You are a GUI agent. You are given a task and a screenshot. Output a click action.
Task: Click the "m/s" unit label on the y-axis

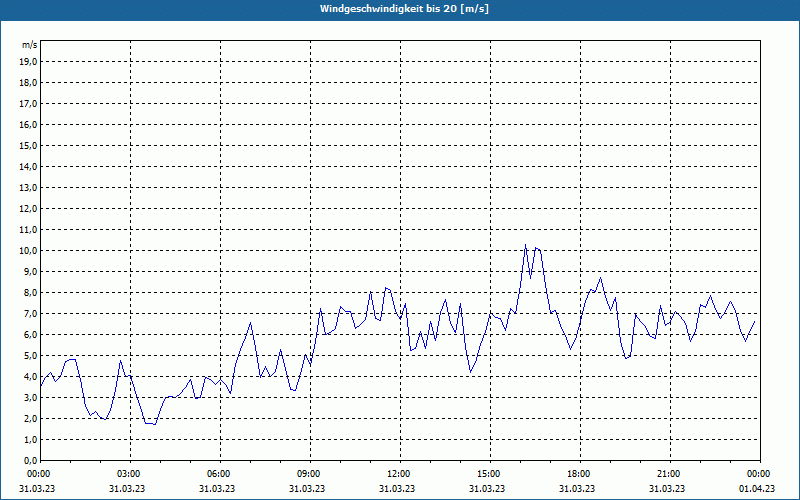click(29, 45)
